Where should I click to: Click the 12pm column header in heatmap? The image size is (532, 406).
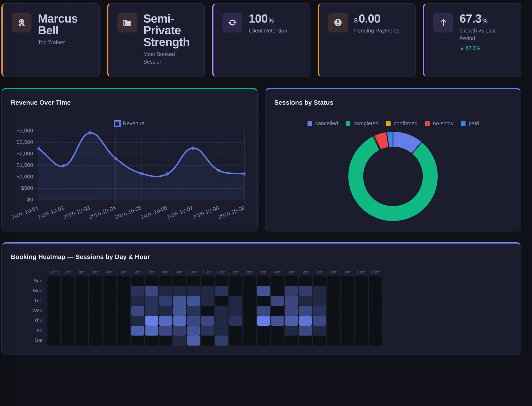coord(221,272)
